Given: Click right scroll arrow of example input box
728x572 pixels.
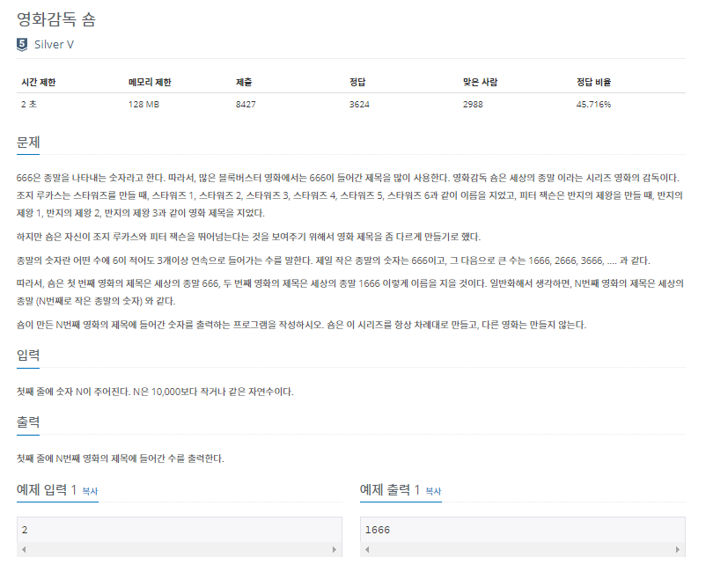Looking at the screenshot, I should point(335,550).
